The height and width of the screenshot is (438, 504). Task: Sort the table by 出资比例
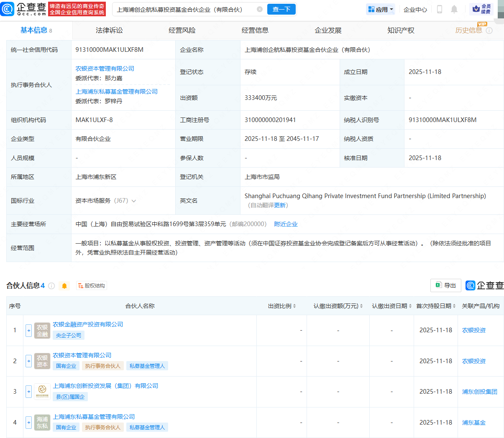tap(282, 306)
